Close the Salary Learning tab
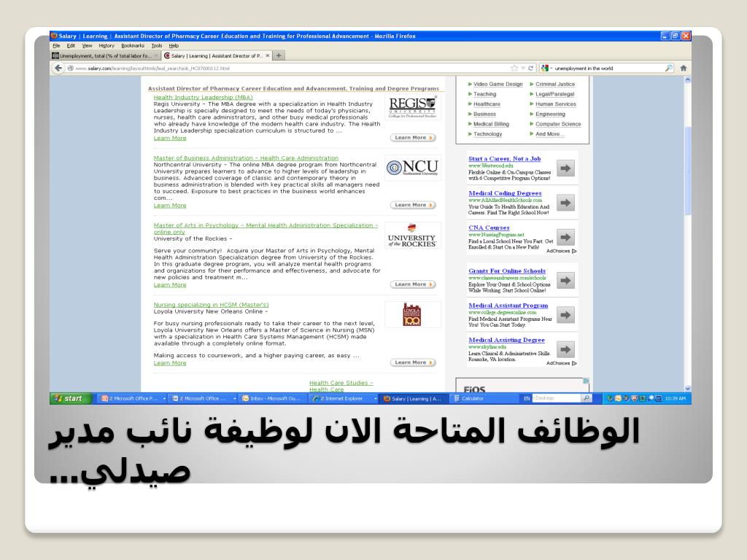The height and width of the screenshot is (560, 747). tap(268, 55)
